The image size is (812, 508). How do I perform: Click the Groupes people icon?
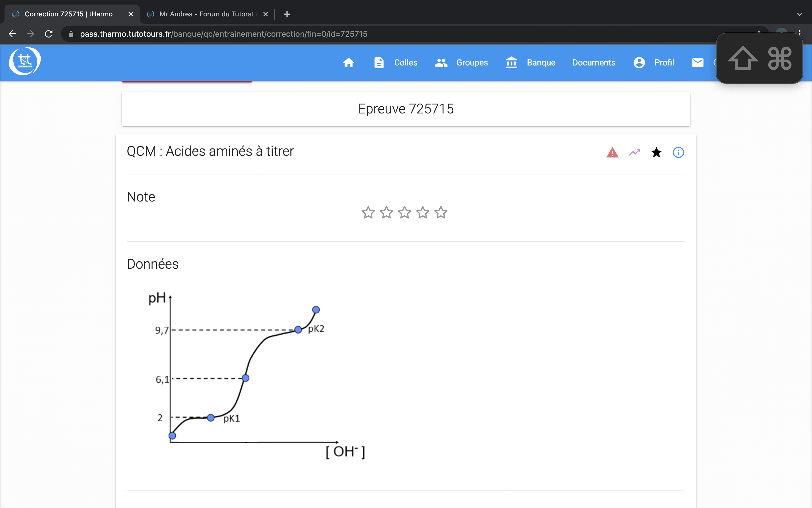tap(441, 62)
